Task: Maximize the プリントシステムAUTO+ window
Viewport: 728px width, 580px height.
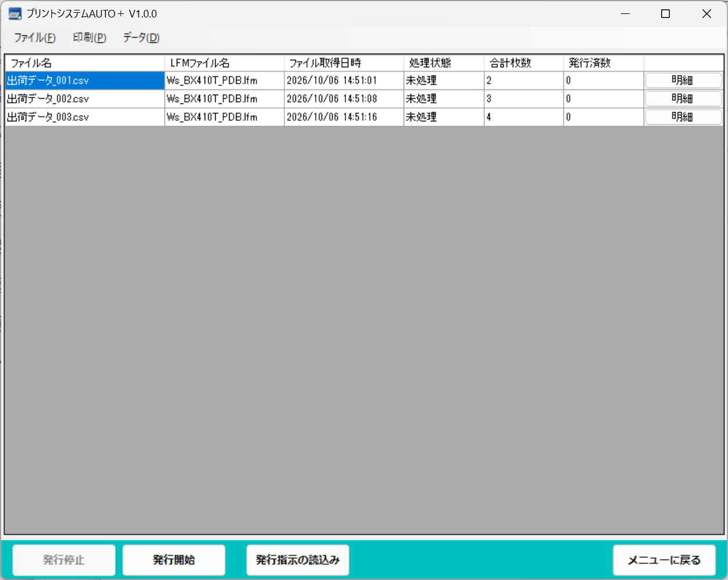Action: pyautogui.click(x=666, y=13)
